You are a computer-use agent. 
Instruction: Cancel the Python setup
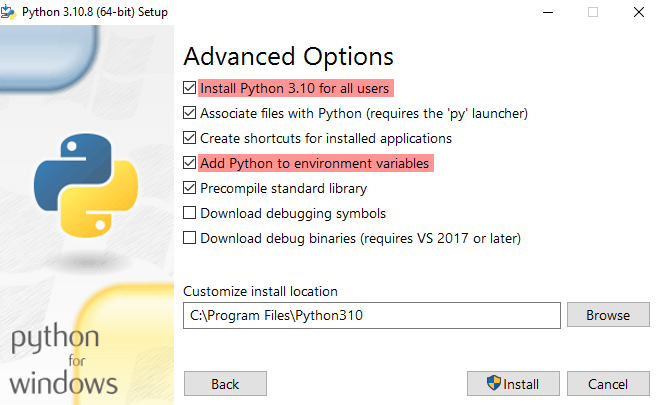[x=607, y=384]
